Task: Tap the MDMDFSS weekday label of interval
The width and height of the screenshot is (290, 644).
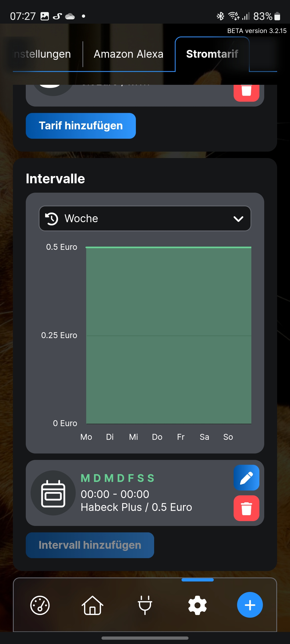Action: (118, 478)
